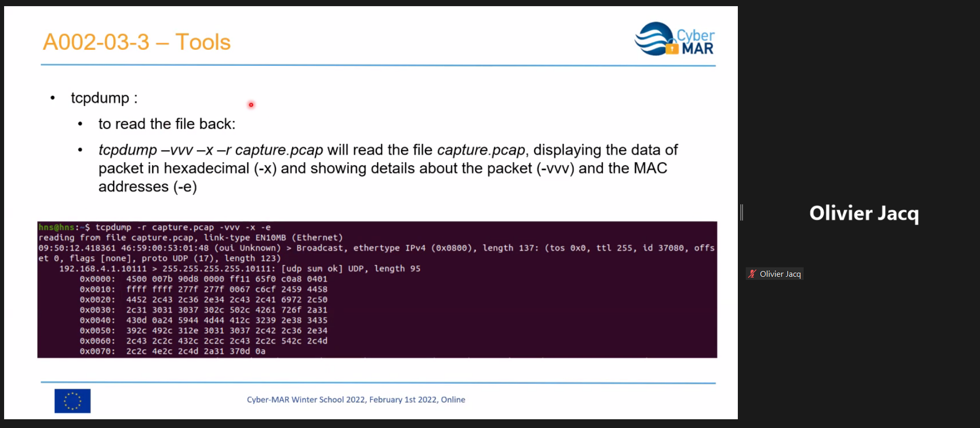Click the 'addresses (-e)' text on slide
The width and height of the screenshot is (980, 428).
coord(148,187)
